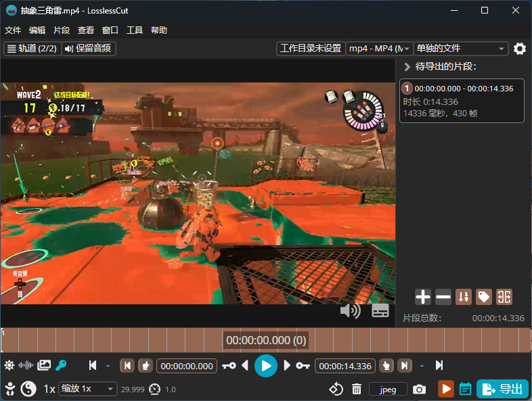This screenshot has height=401, width=532.
Task: Click the 片段总数 00:00:14.336 total duration
Action: point(498,318)
